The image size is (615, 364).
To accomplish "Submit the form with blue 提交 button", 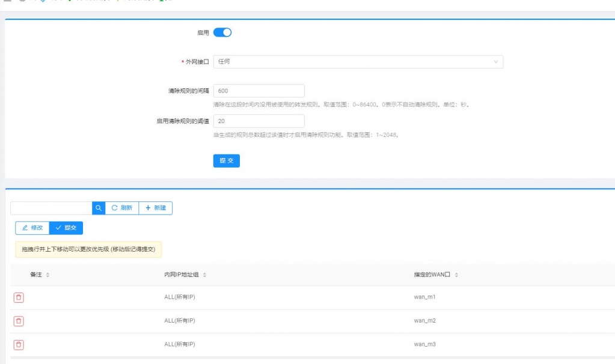I will [x=227, y=161].
